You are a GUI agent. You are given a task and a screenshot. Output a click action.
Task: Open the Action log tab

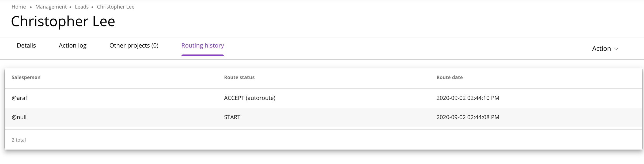73,46
